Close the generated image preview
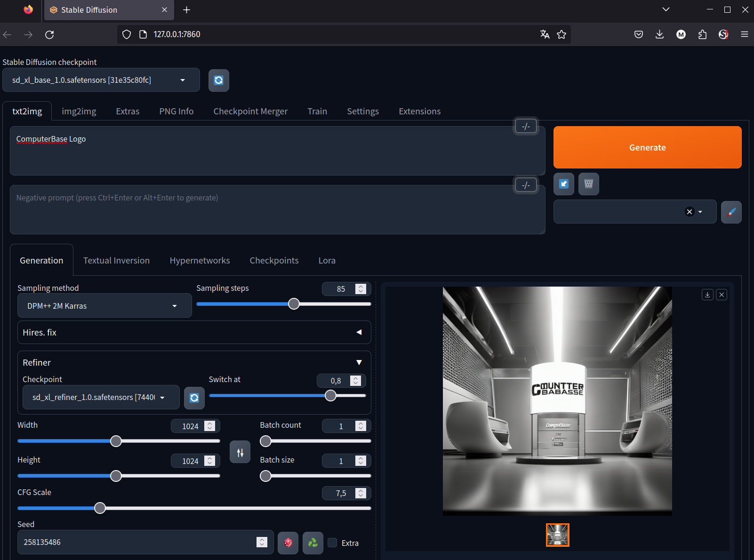The image size is (754, 560). pyautogui.click(x=722, y=295)
